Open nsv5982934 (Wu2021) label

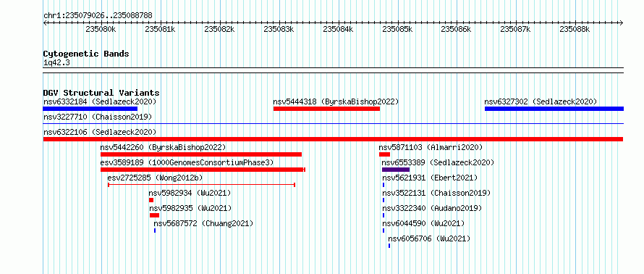point(190,193)
